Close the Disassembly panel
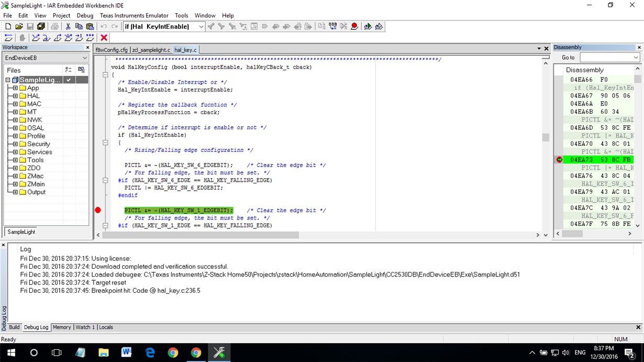This screenshot has height=362, width=644. pos(639,47)
